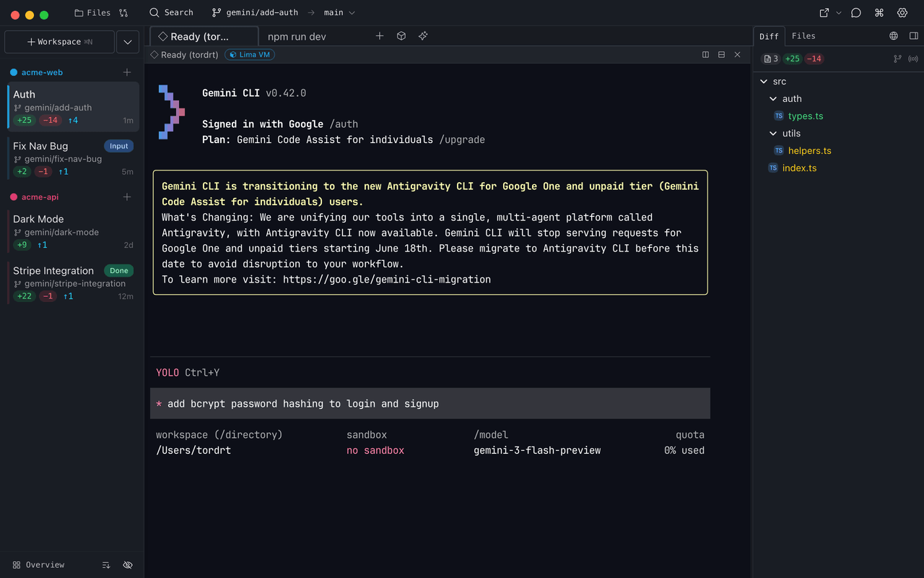Click the YOLO Ctrl+Y mode indicator
924x578 pixels.
188,373
